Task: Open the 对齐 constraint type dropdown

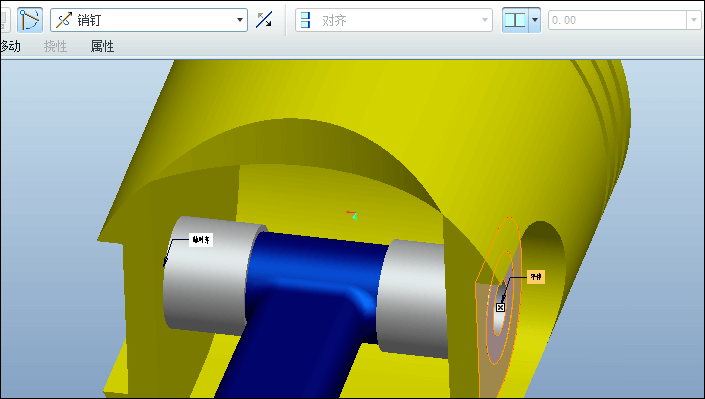Action: click(x=394, y=20)
